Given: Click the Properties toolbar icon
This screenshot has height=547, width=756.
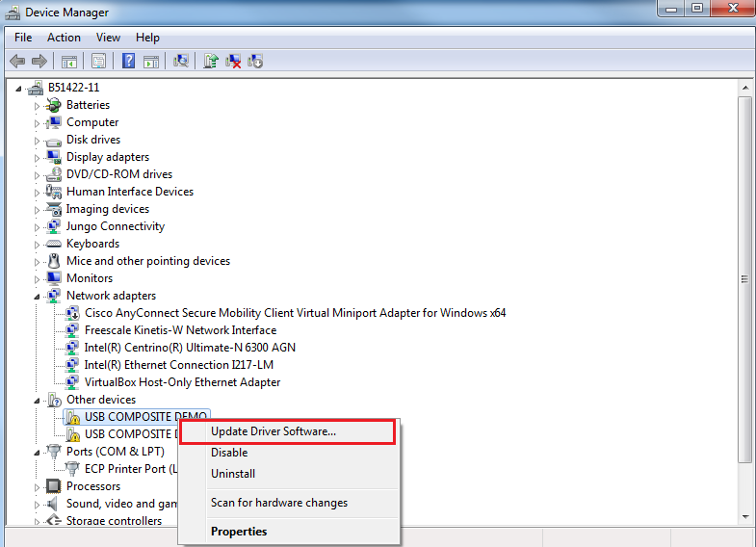Looking at the screenshot, I should [x=98, y=62].
